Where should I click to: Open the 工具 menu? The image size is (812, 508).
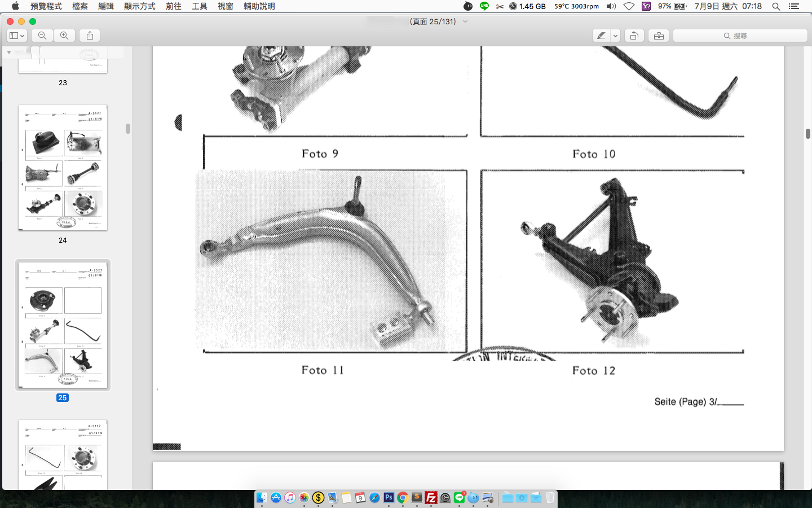click(200, 6)
